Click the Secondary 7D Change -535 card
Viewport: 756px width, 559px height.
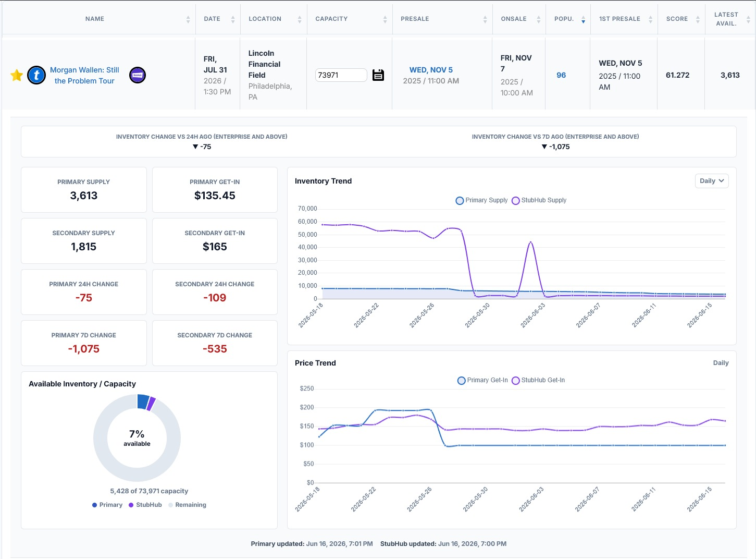coord(215,343)
